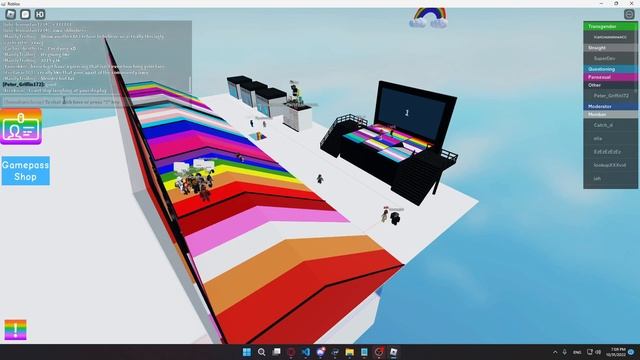Open the rainbow ID card panel

coord(21,127)
